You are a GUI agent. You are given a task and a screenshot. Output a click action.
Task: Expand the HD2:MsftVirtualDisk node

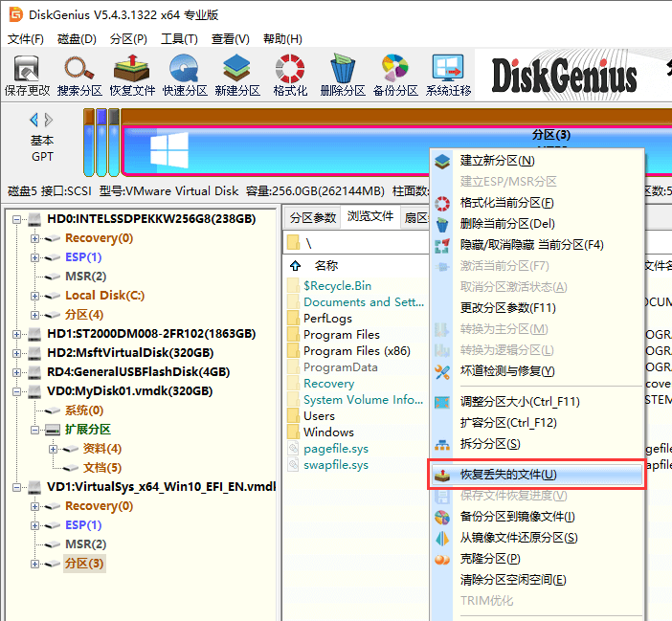(16, 353)
